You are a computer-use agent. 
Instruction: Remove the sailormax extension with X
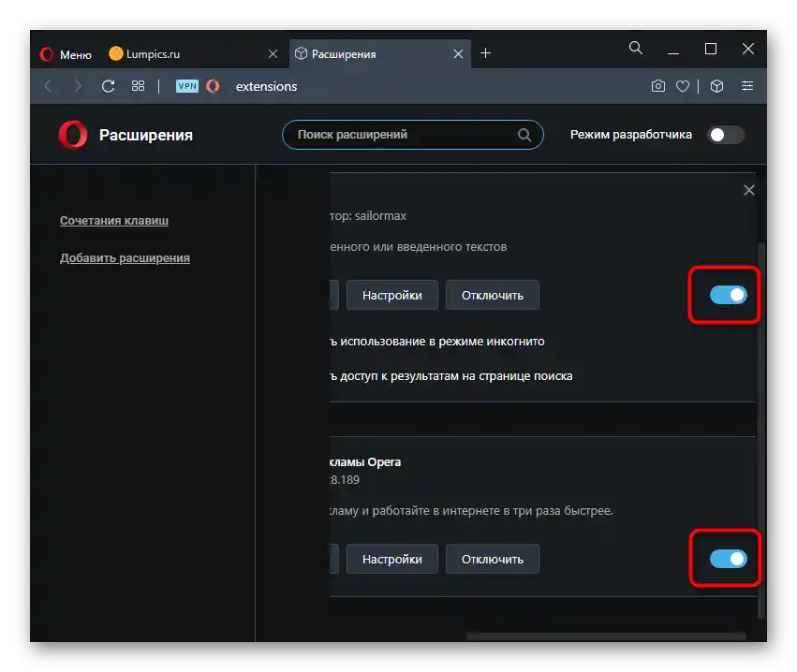748,190
